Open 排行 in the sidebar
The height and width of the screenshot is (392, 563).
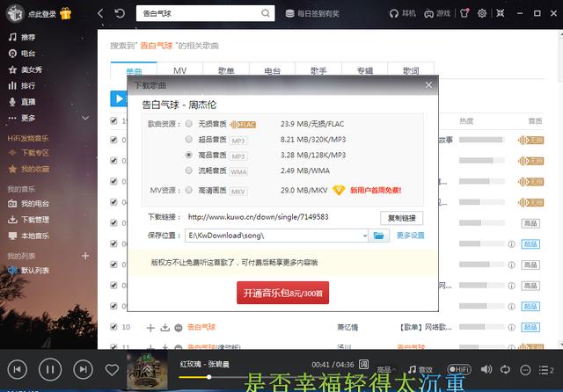point(22,86)
